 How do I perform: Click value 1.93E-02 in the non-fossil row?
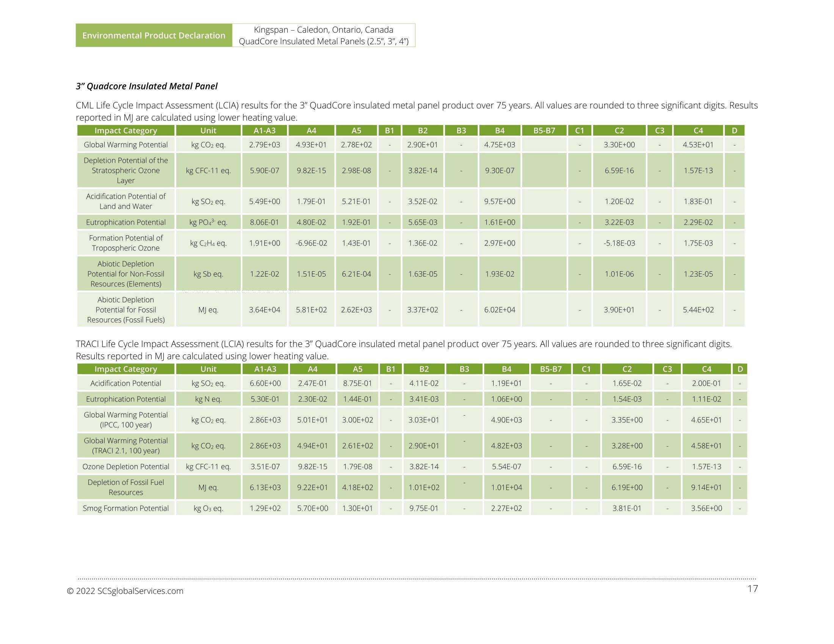(500, 274)
